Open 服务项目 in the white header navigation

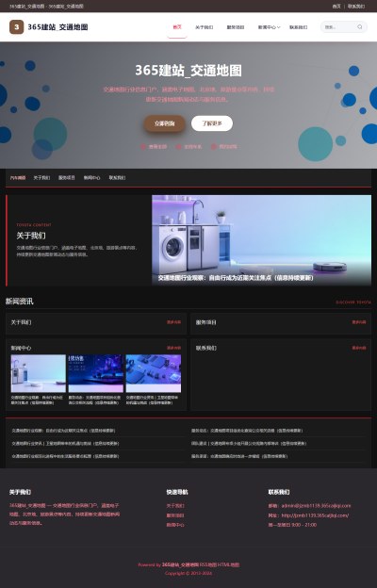click(236, 27)
